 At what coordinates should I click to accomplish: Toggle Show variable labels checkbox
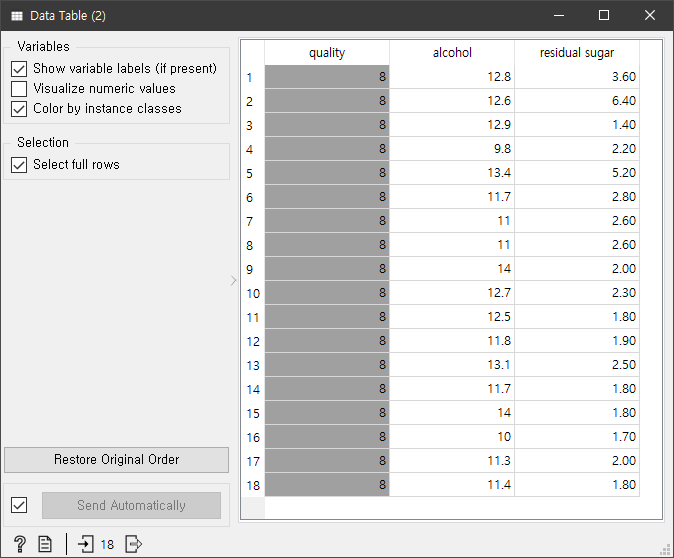[19, 69]
